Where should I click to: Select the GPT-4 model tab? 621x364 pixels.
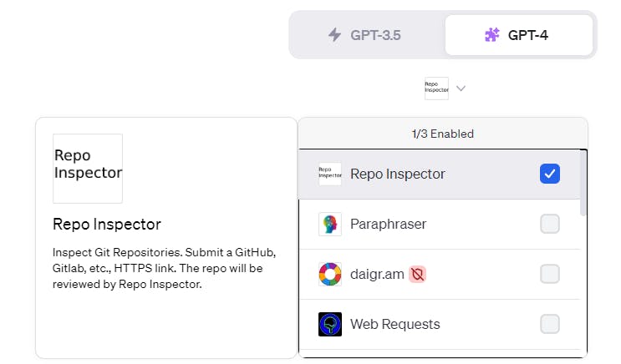point(518,35)
